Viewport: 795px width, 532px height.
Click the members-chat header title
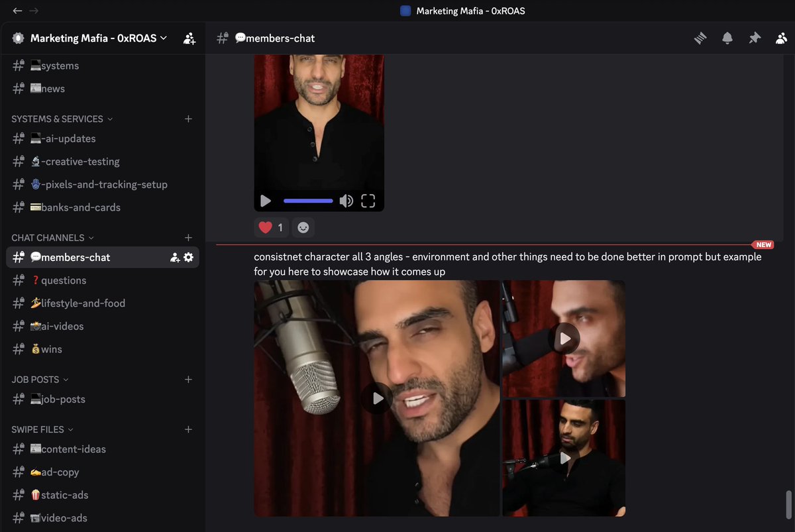pos(274,38)
